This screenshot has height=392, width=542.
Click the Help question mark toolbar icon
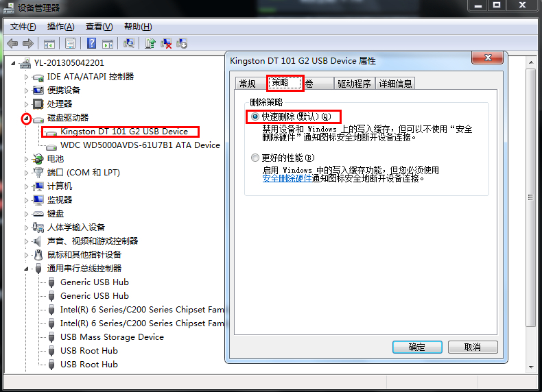pyautogui.click(x=92, y=43)
